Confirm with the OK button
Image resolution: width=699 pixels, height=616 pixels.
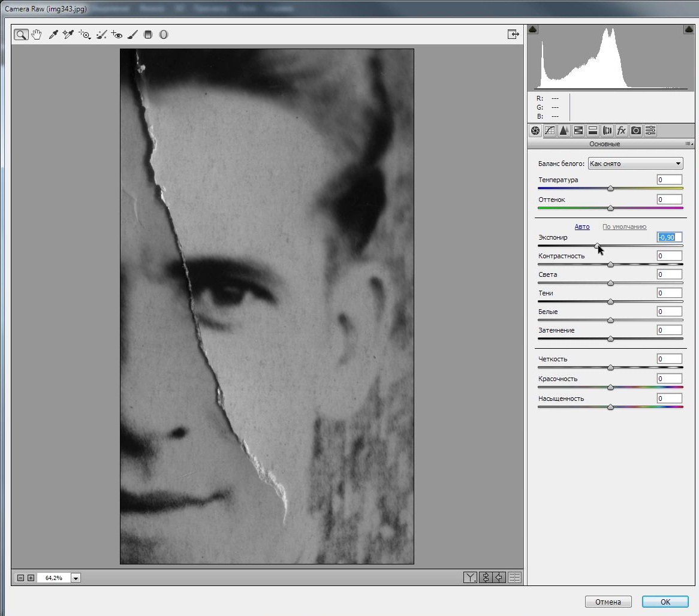coord(665,602)
